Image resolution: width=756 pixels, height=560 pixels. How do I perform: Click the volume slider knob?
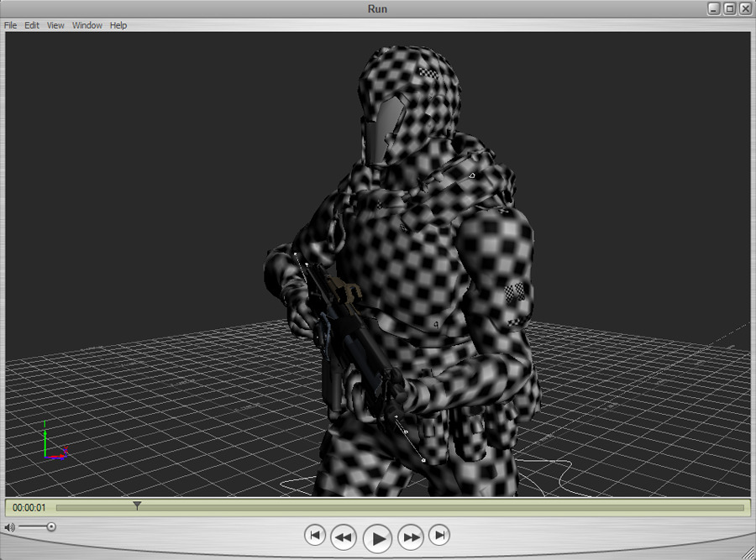point(51,526)
